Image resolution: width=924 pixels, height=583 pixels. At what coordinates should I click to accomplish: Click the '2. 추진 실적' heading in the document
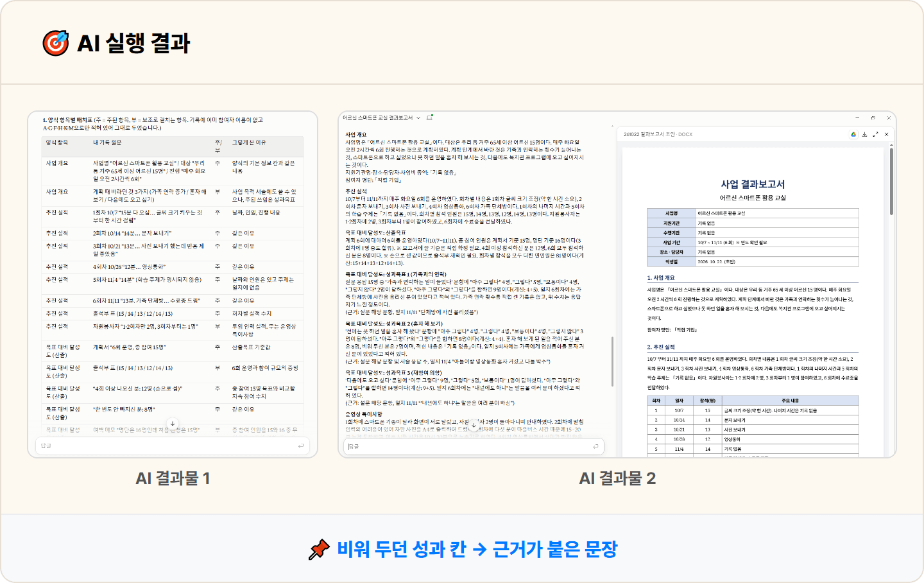tap(661, 347)
